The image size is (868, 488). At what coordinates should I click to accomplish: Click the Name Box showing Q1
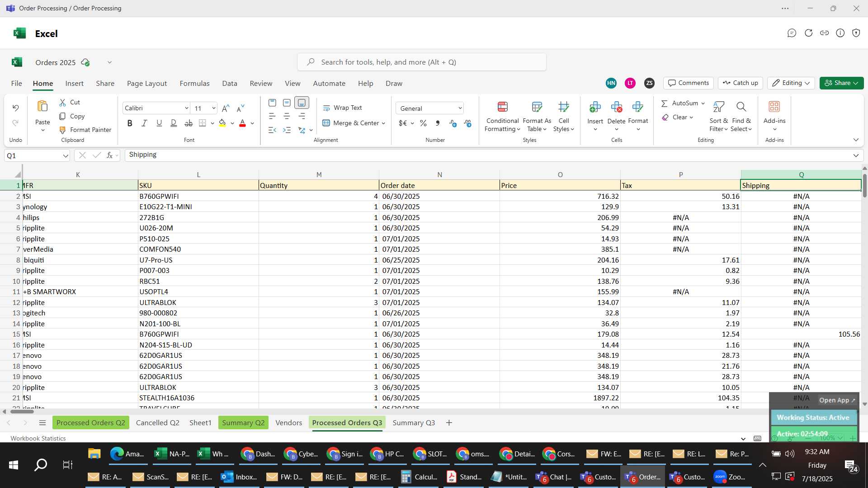(x=36, y=156)
